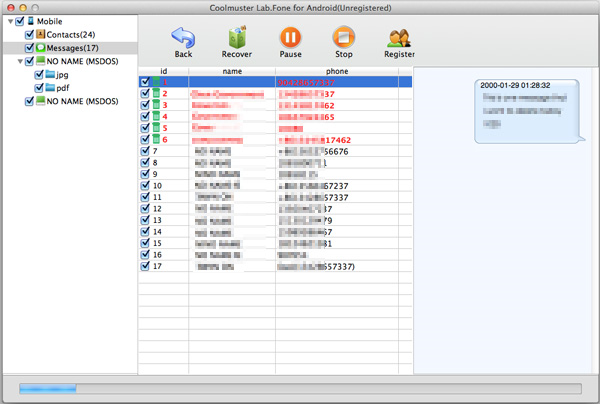This screenshot has height=404, width=600.
Task: Click the scan progress bar at bottom
Action: (300, 387)
